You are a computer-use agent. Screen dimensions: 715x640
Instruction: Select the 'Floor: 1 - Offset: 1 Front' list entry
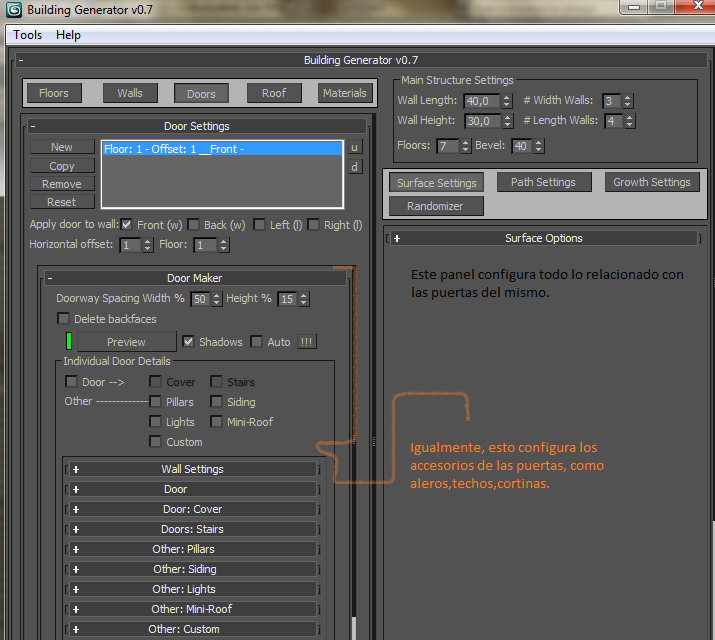(220, 149)
